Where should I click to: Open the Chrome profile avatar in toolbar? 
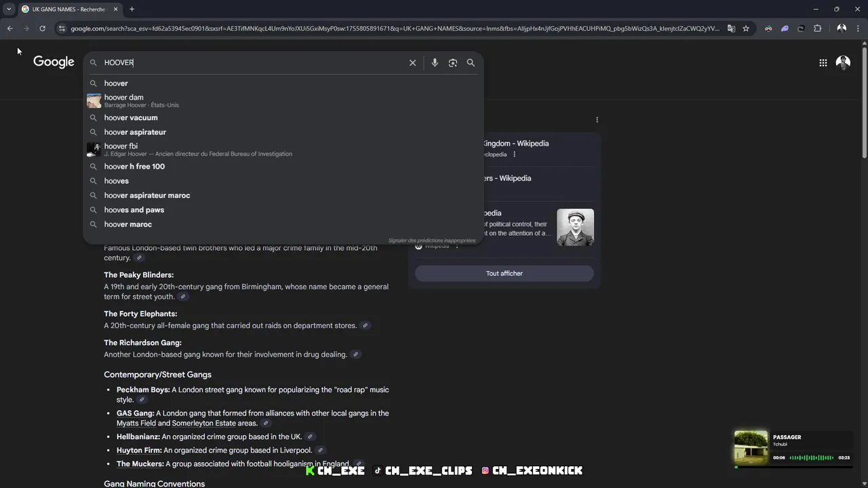pos(842,28)
